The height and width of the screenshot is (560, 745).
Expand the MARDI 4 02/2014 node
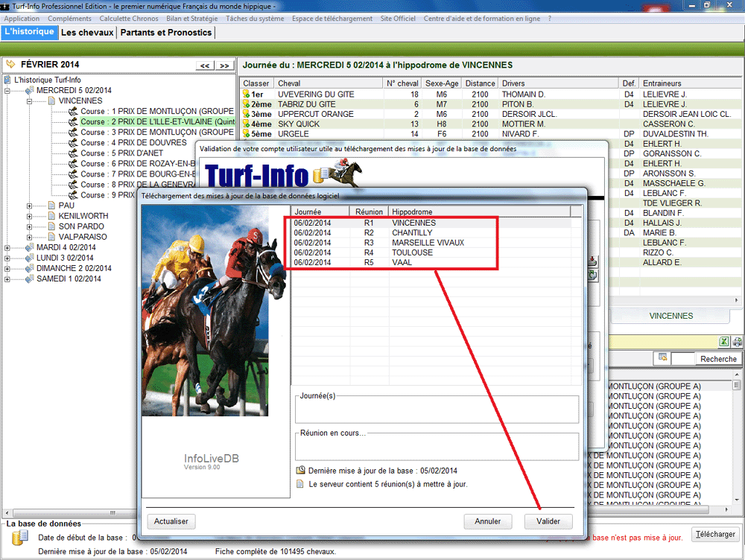[x=7, y=247]
